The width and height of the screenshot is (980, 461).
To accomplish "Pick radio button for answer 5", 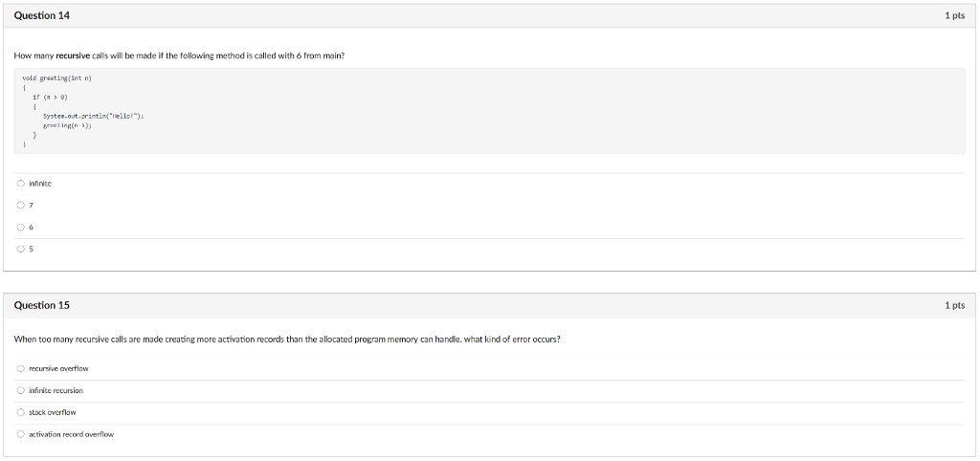I will click(20, 249).
